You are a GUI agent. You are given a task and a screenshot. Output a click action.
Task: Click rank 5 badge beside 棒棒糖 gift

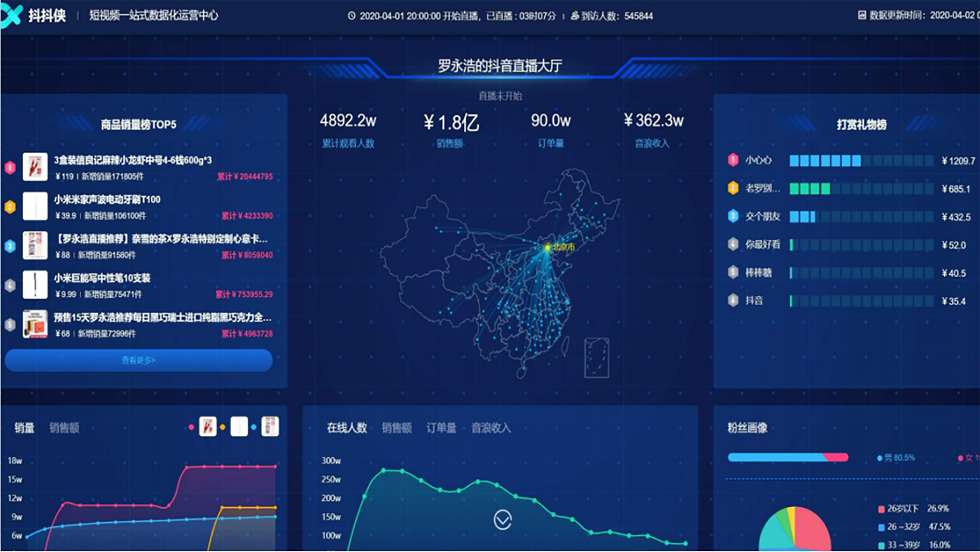733,272
